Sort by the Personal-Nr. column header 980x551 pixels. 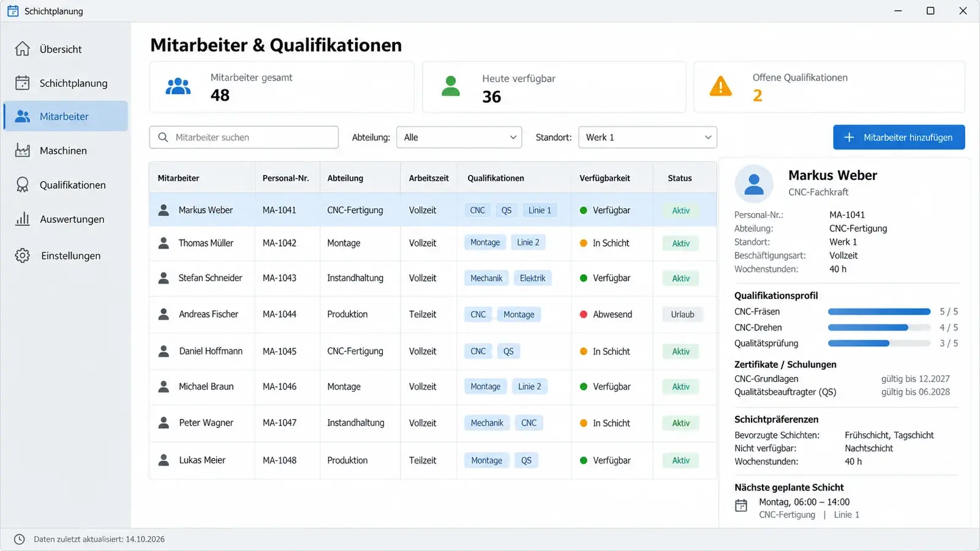(x=285, y=178)
